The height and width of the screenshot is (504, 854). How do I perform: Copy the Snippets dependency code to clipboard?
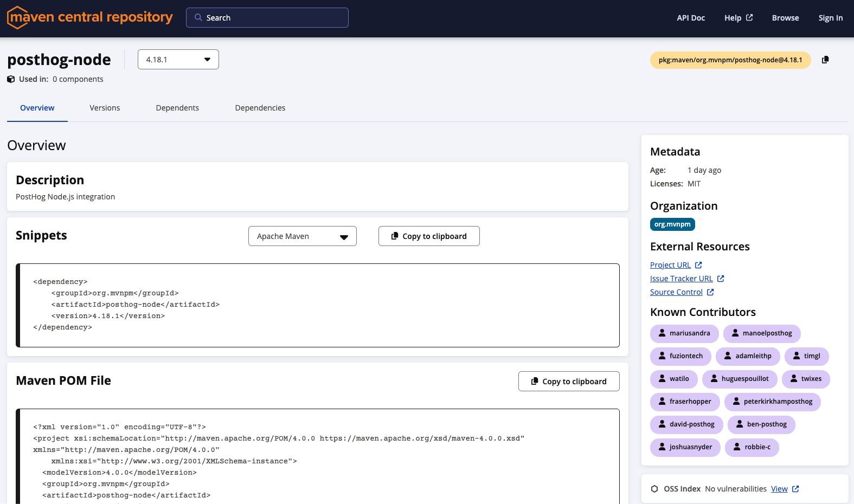[429, 236]
